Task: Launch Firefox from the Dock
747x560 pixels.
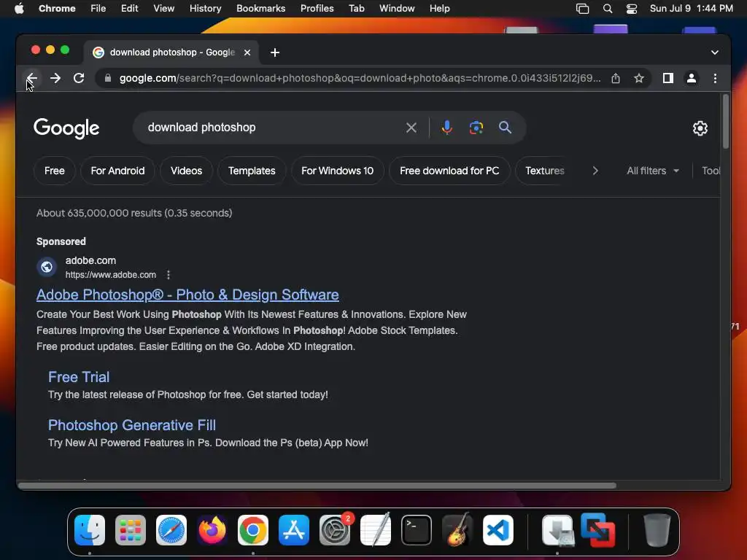Action: coord(212,530)
